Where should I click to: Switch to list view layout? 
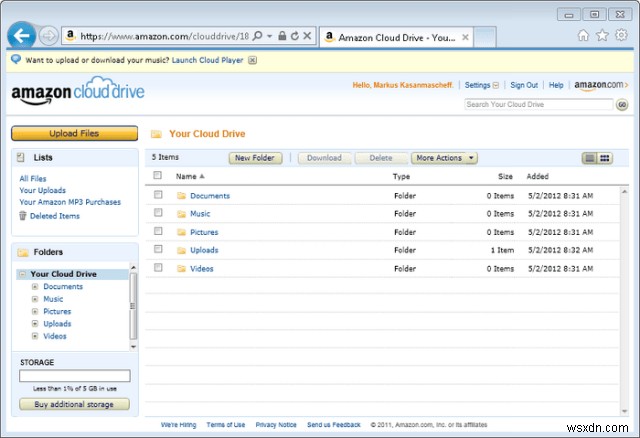coord(590,158)
